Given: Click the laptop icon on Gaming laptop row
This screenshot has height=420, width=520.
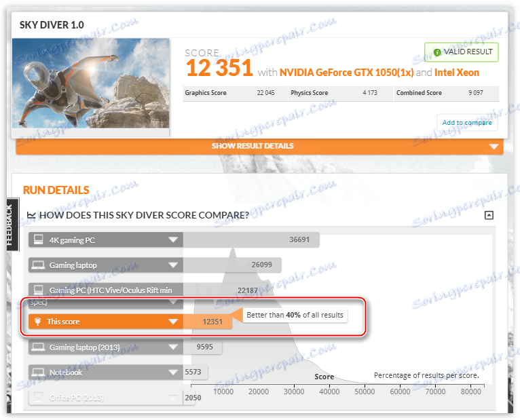Looking at the screenshot, I should (38, 265).
